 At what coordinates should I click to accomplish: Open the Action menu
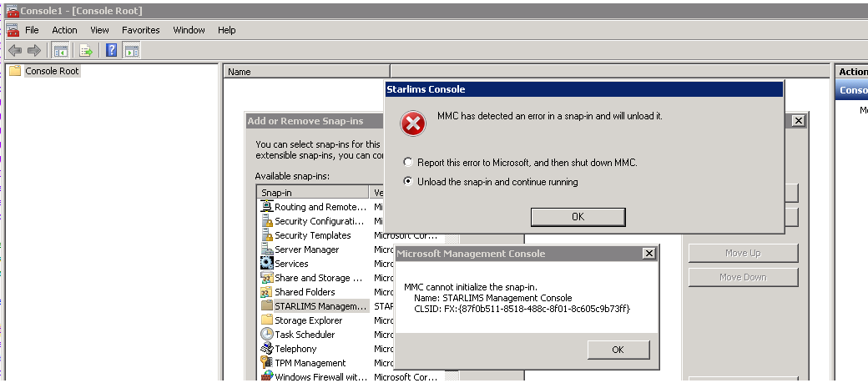pos(65,30)
